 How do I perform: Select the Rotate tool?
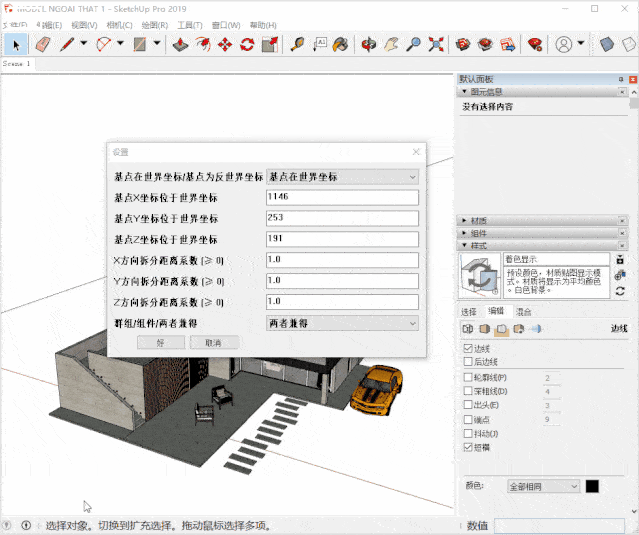pyautogui.click(x=247, y=44)
